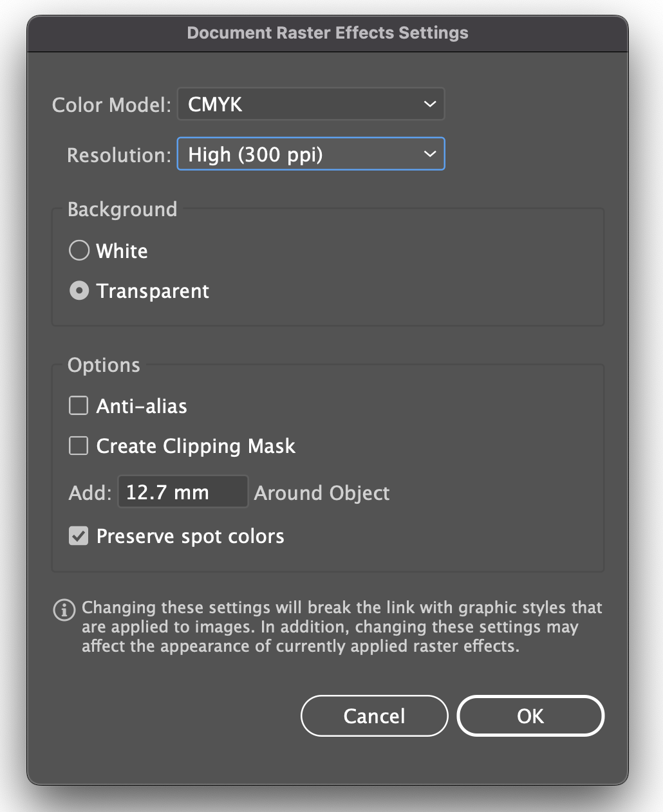Open the Color Model dropdown
The image size is (663, 812).
[x=311, y=104]
